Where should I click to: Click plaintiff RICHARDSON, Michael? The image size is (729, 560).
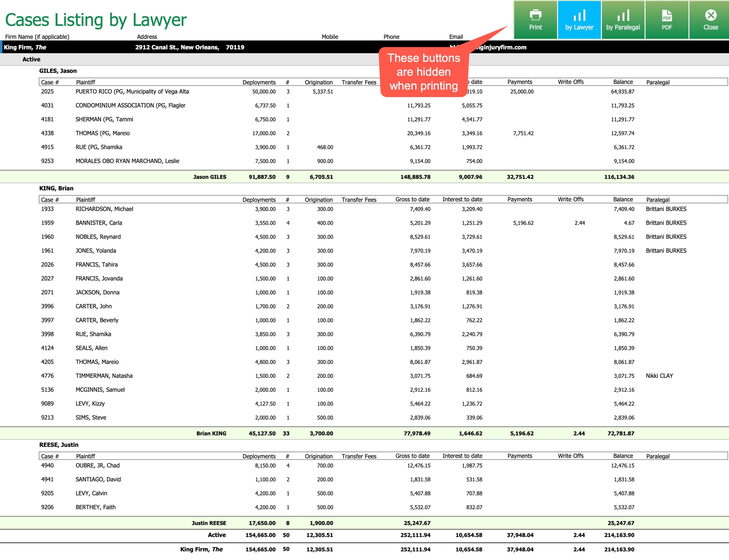[104, 209]
